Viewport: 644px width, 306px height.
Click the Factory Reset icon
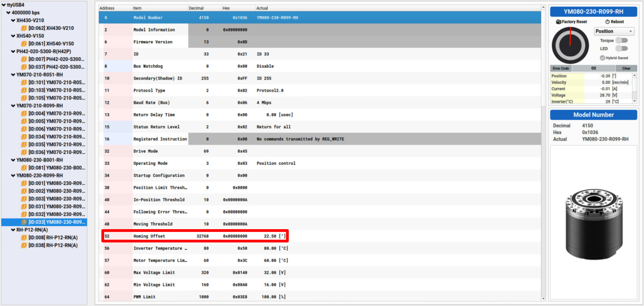(x=559, y=22)
